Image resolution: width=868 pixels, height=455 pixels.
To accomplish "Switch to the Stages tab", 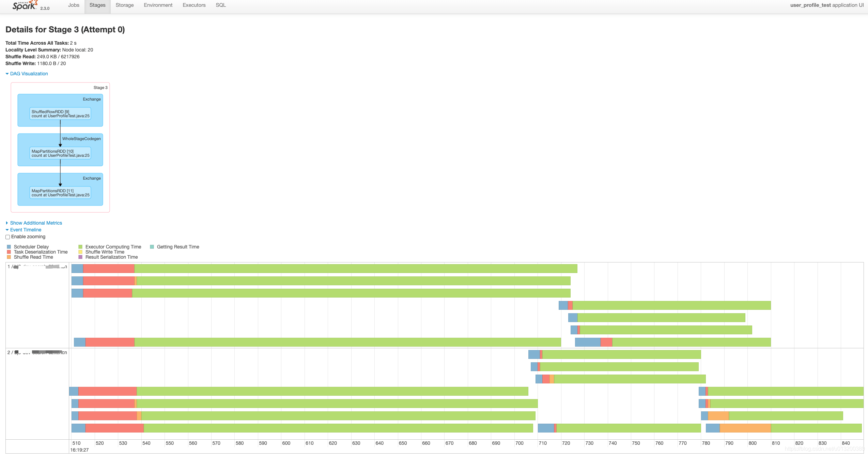I will (97, 5).
